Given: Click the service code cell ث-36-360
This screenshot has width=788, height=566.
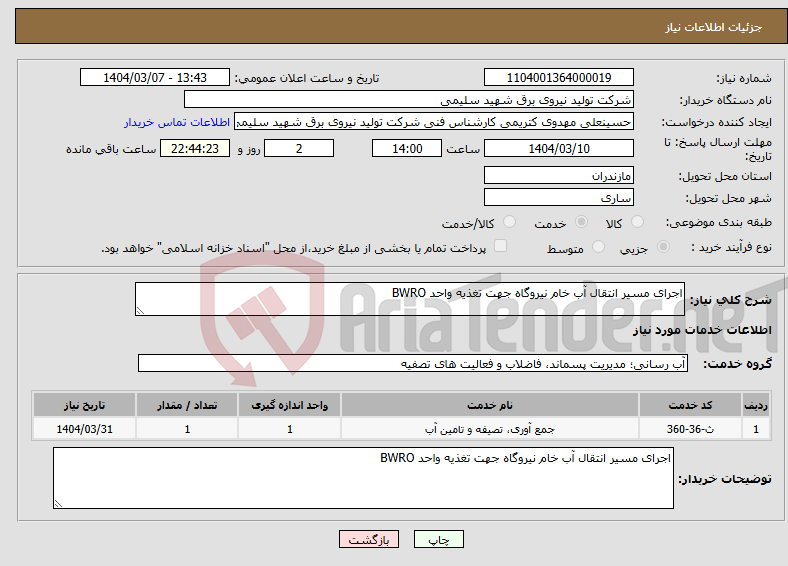Looking at the screenshot, I should (691, 429).
